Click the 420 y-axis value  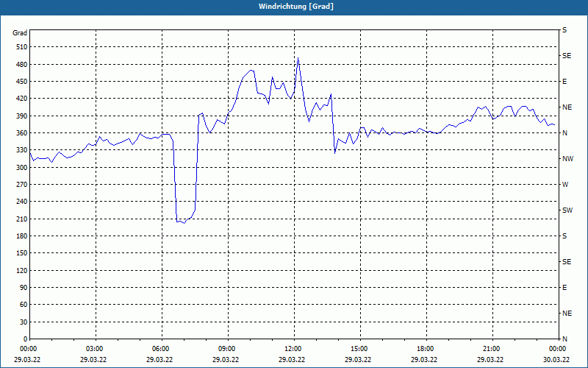click(x=22, y=99)
